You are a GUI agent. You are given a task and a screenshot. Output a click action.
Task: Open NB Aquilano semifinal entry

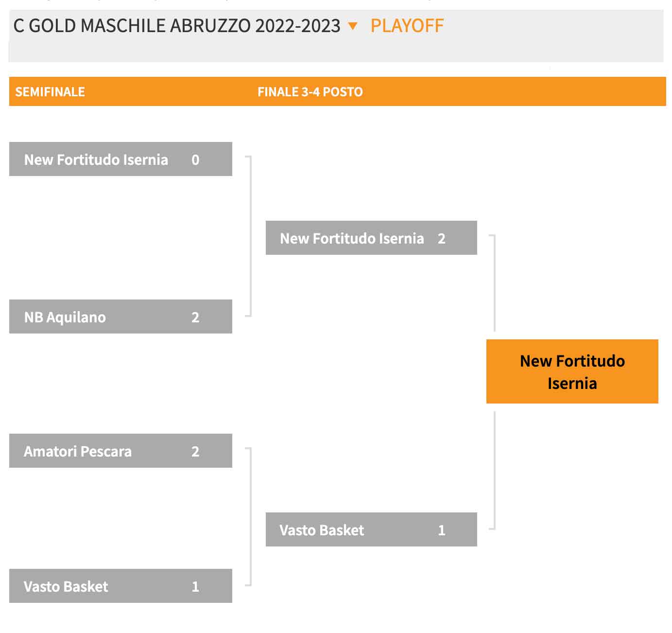point(121,316)
